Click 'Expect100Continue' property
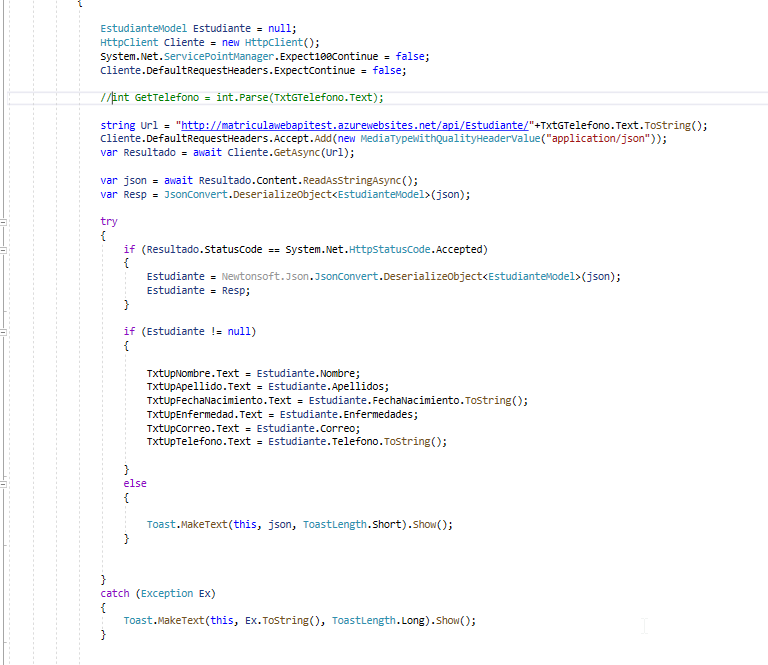Viewport: 768px width, 665px height. click(329, 56)
